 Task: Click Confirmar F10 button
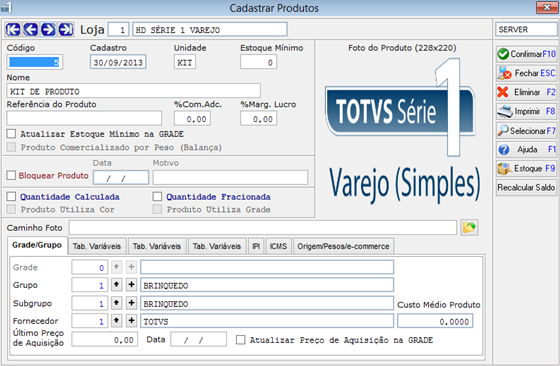coord(526,54)
